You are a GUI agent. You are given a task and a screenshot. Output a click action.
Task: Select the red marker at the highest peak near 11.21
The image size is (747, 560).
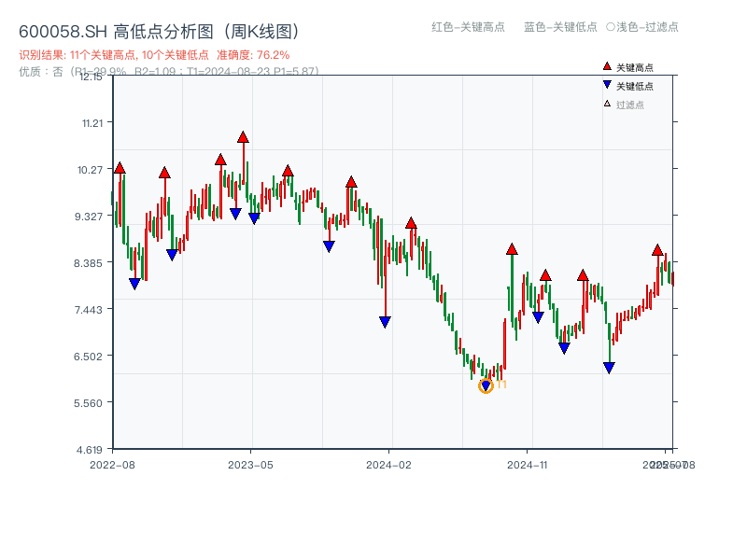[243, 135]
